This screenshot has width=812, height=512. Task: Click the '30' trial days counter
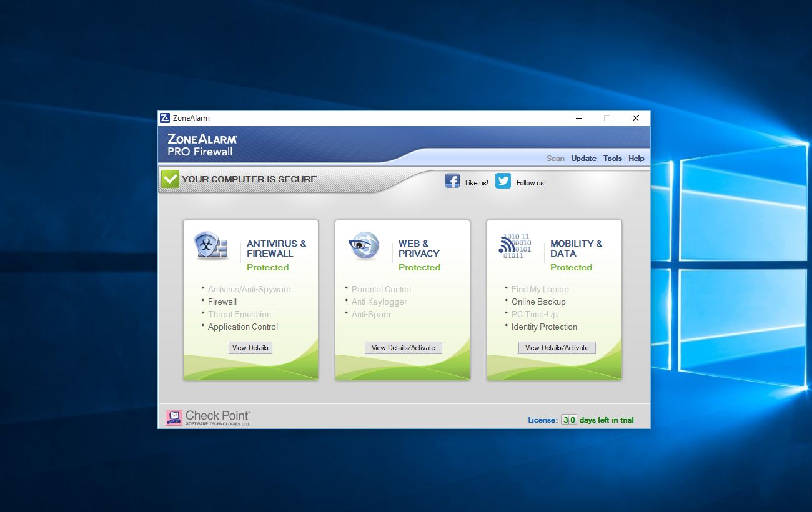click(568, 420)
